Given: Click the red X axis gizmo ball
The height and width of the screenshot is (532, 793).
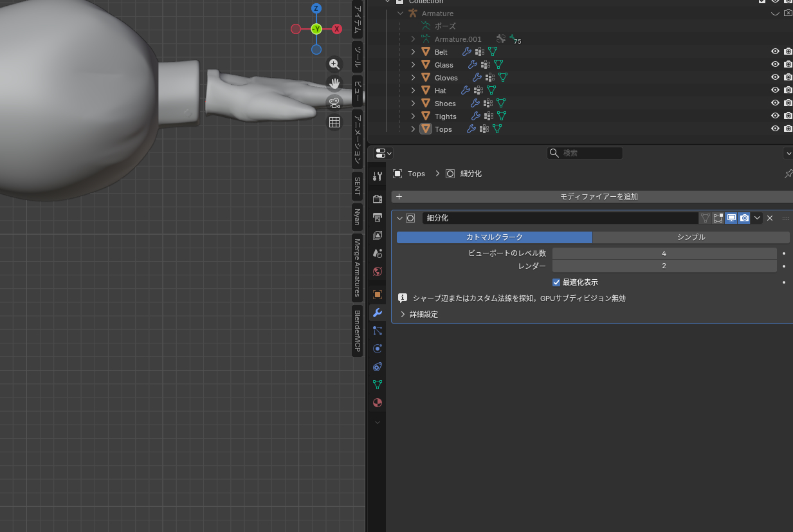Looking at the screenshot, I should [337, 29].
